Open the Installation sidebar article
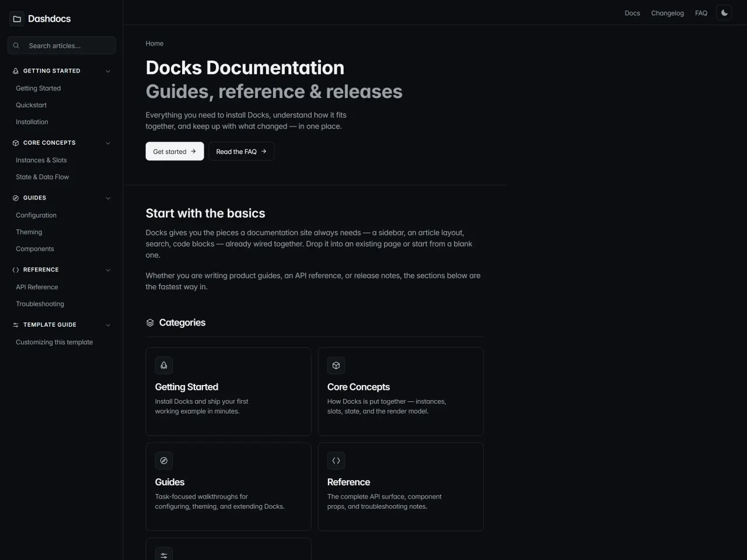Viewport: 747px width, 560px height. click(32, 123)
